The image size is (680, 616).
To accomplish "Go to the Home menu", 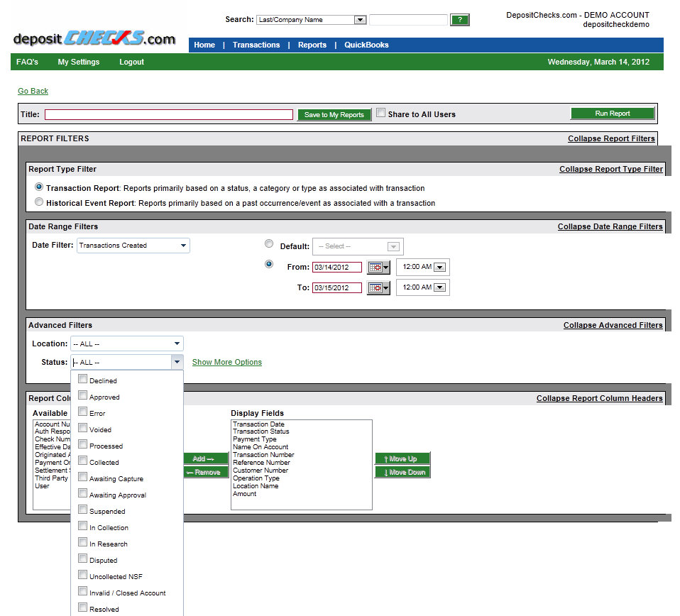I will coord(204,45).
